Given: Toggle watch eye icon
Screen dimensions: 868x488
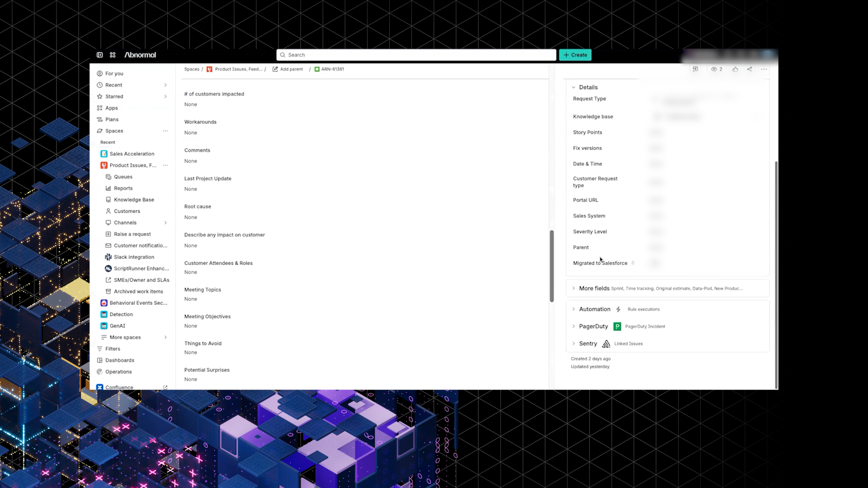Looking at the screenshot, I should click(x=714, y=69).
